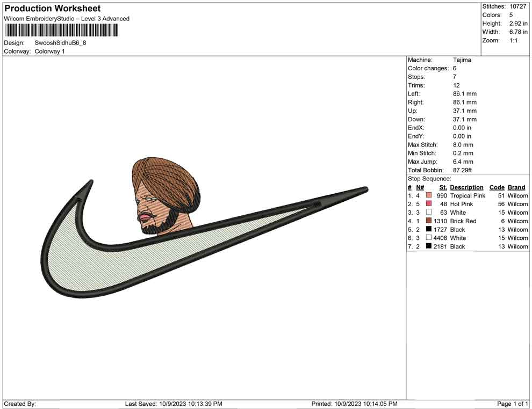The height and width of the screenshot is (409, 532).
Task: Click the Hot Pink description
Action: tap(461, 204)
